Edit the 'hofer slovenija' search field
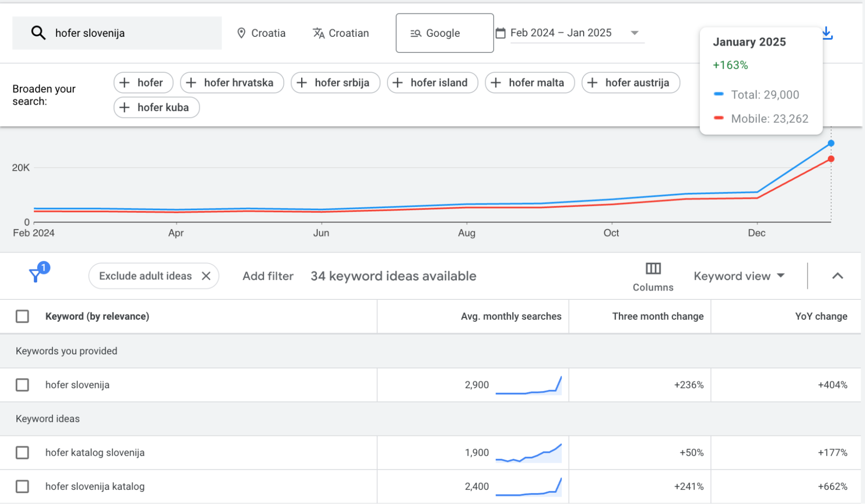The image size is (865, 504). [x=117, y=33]
